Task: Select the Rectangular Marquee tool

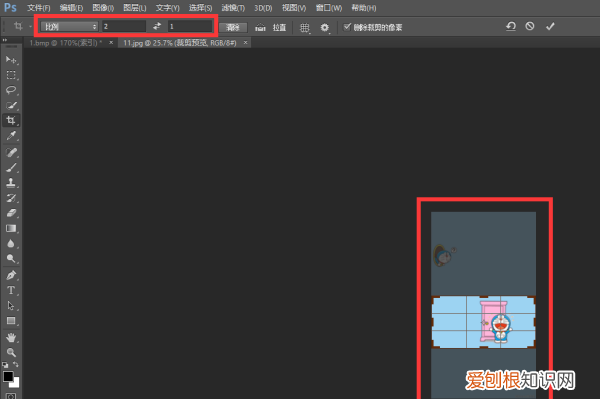Action: pos(11,75)
